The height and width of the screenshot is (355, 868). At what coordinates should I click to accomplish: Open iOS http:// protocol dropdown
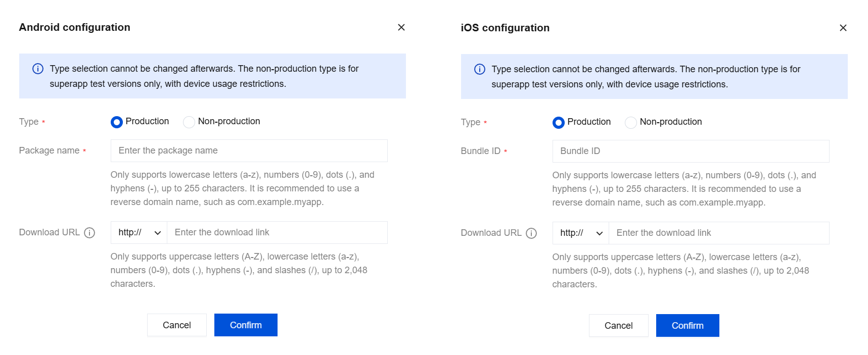pos(581,233)
